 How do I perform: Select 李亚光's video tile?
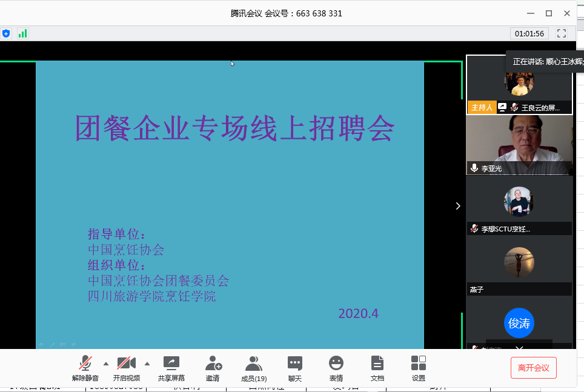(x=519, y=145)
